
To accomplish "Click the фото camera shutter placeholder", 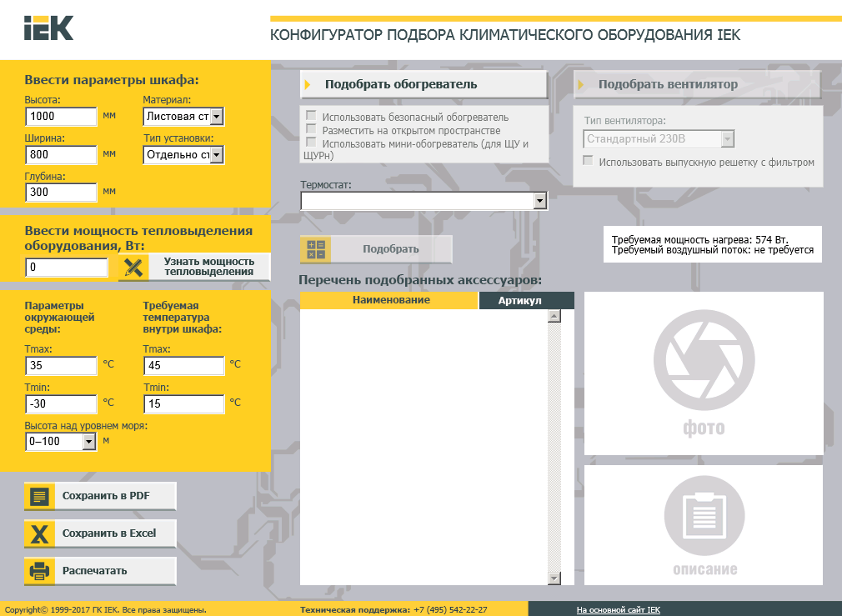I will coord(704,373).
